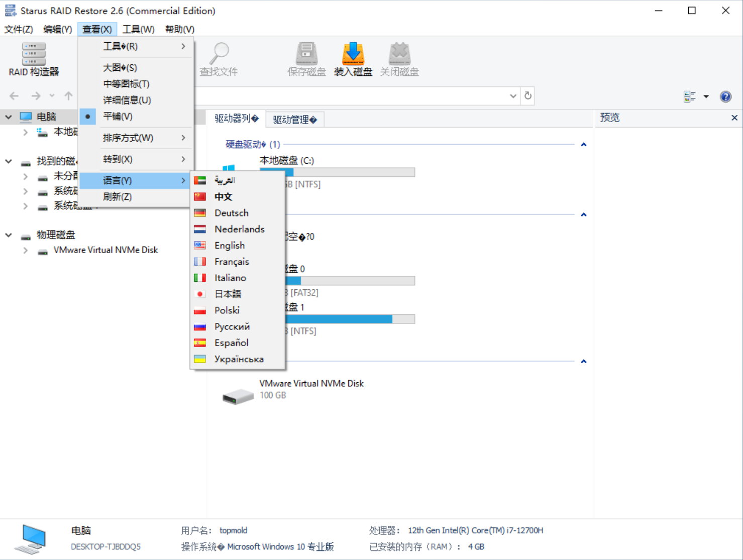Open the help question mark icon
The height and width of the screenshot is (560, 743).
click(x=725, y=96)
